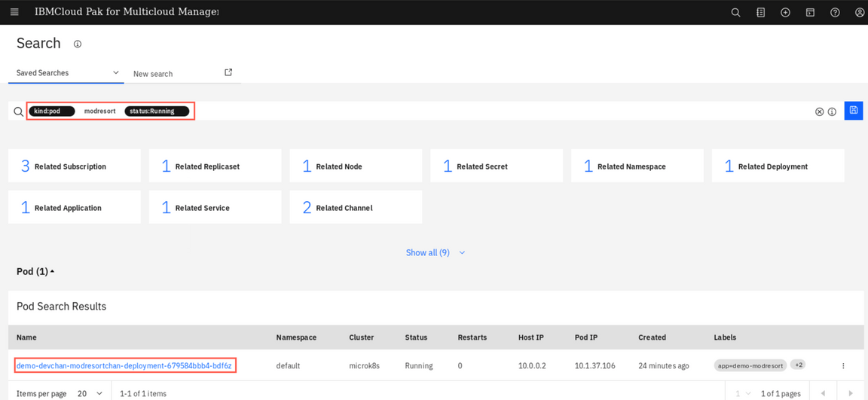Select the Related Subscription tile
The width and height of the screenshot is (868, 400).
pos(75,166)
